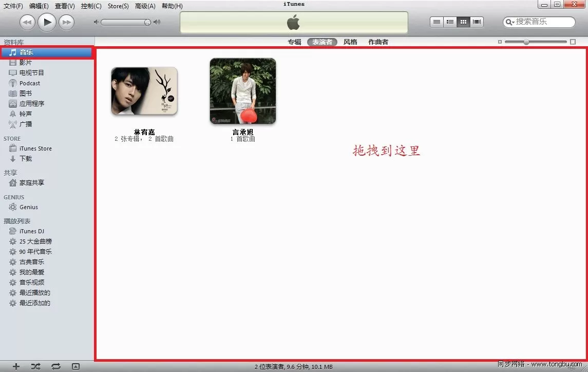
Task: Click the add playlist plus button
Action: pyautogui.click(x=16, y=366)
